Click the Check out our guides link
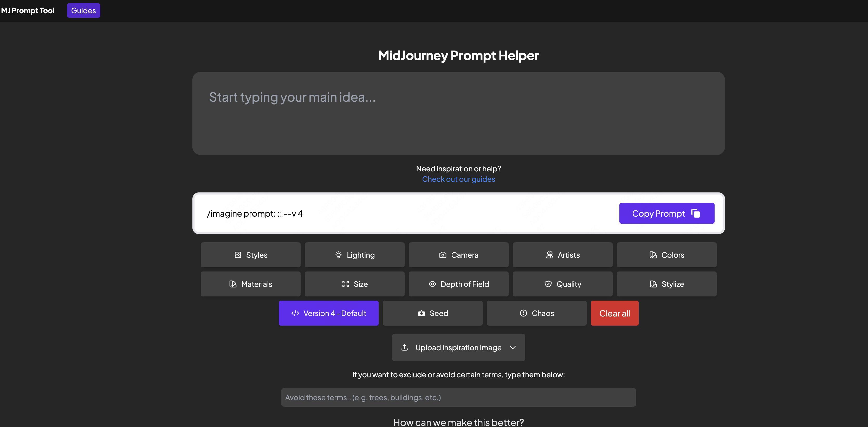Viewport: 868px width, 427px height. 458,178
